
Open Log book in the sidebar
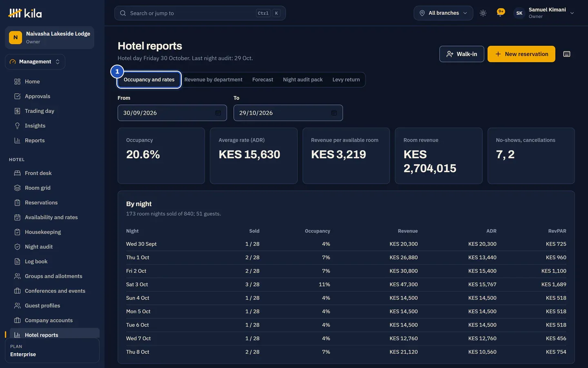point(55,261)
